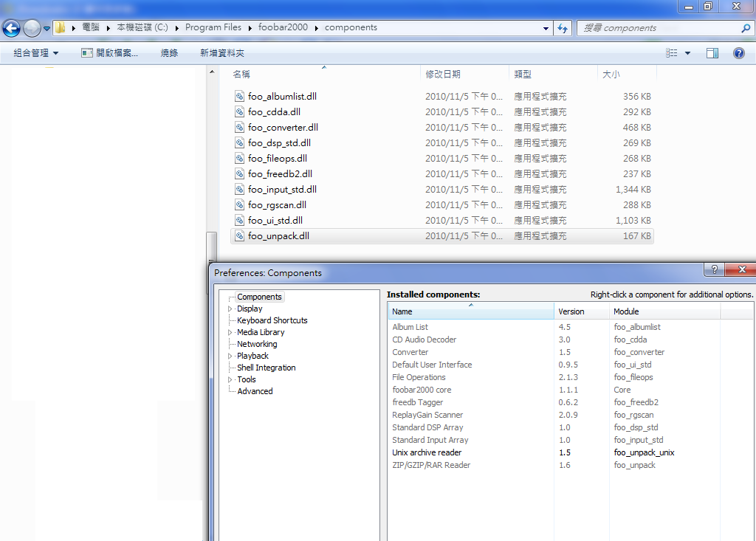Close the Preferences: Components dialog
Screen dimensions: 756x541
point(741,269)
